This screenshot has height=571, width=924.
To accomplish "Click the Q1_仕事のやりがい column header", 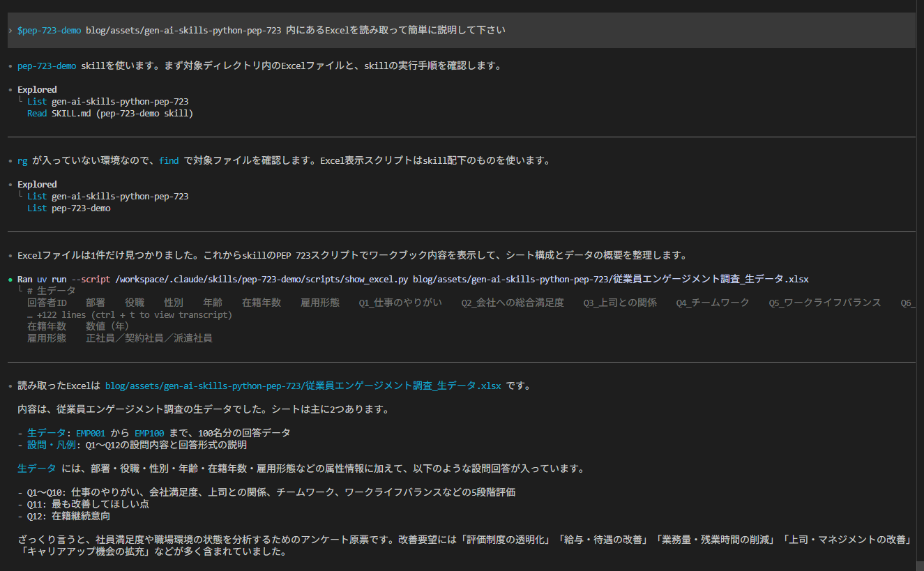I will [x=400, y=303].
